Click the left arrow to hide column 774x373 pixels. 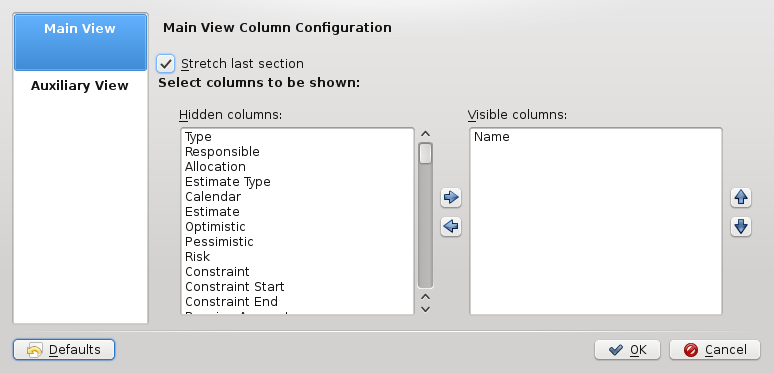click(451, 226)
